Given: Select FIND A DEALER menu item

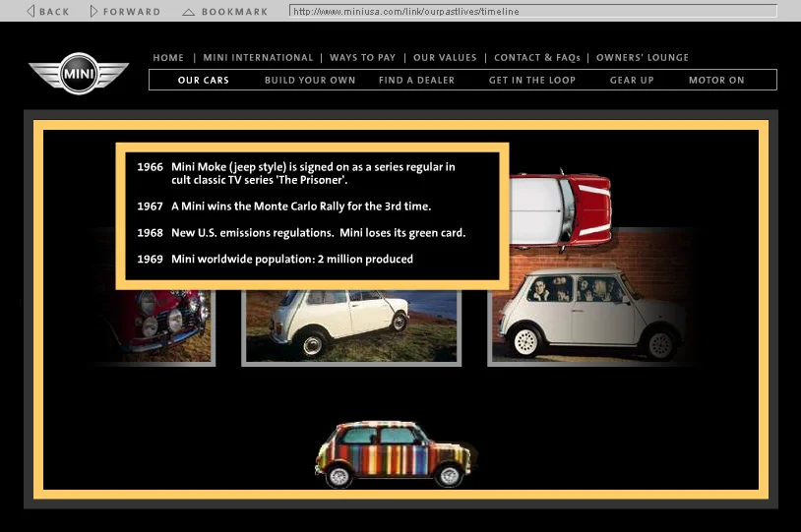Looking at the screenshot, I should point(417,81).
